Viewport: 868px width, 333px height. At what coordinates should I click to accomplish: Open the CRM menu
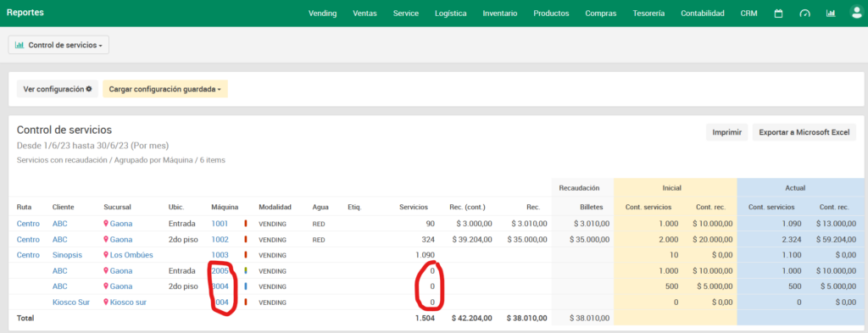click(749, 14)
